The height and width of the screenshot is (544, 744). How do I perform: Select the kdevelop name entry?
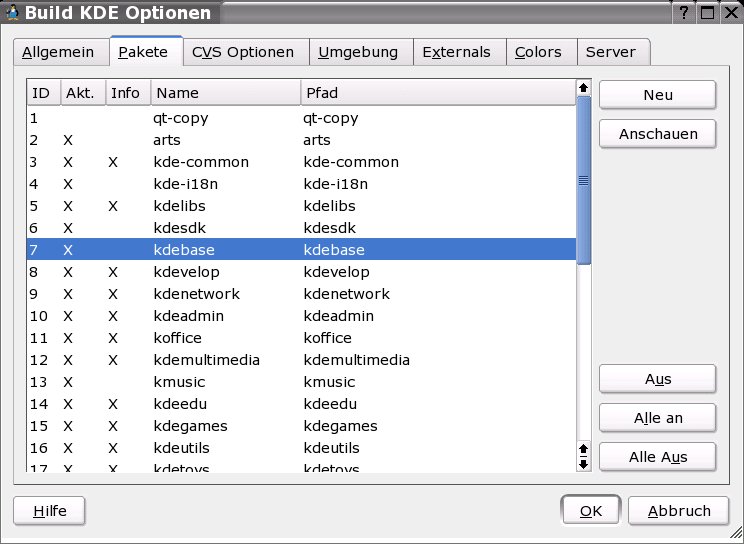186,272
